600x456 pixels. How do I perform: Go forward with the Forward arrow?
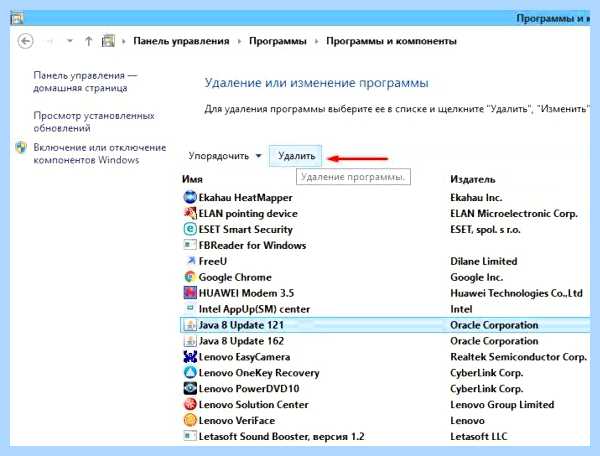pyautogui.click(x=50, y=41)
